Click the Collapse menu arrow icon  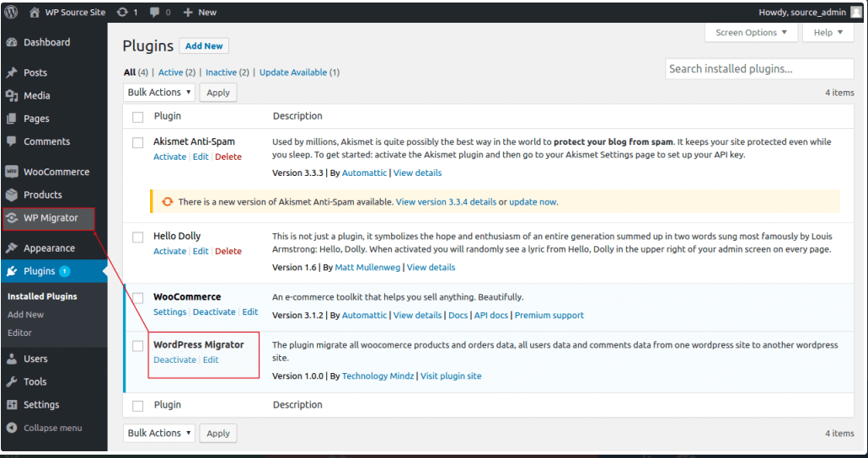[12, 429]
